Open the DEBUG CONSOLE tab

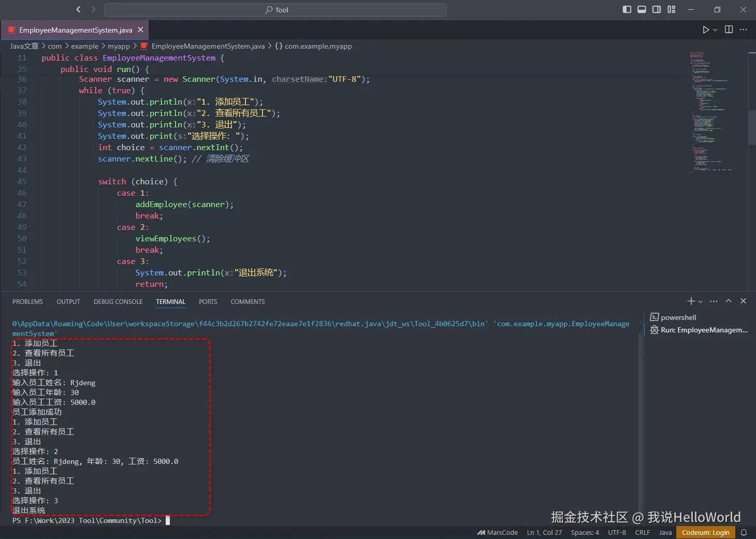118,301
